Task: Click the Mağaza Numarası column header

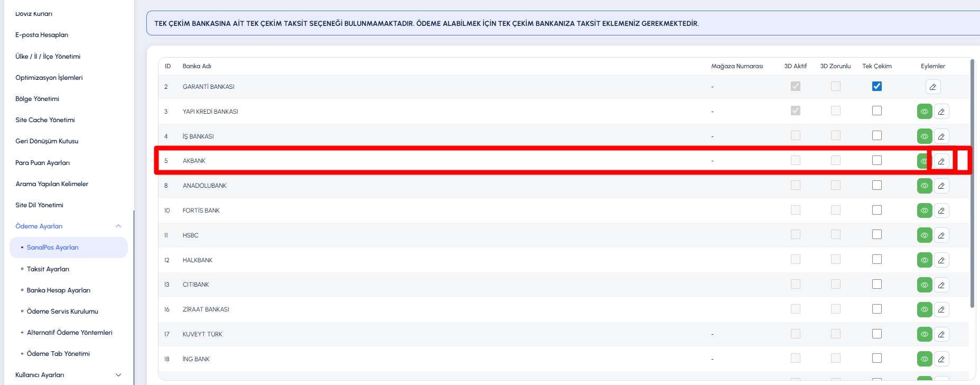Action: coord(737,66)
